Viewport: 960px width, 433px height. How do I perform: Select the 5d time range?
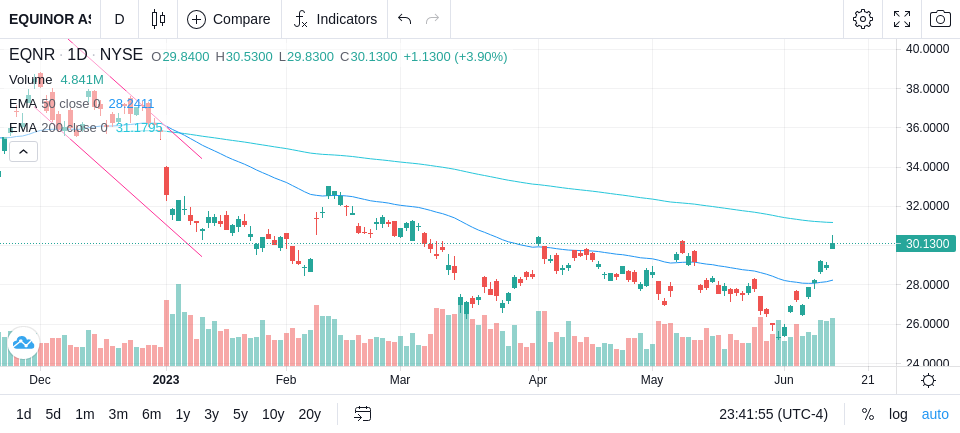click(53, 415)
